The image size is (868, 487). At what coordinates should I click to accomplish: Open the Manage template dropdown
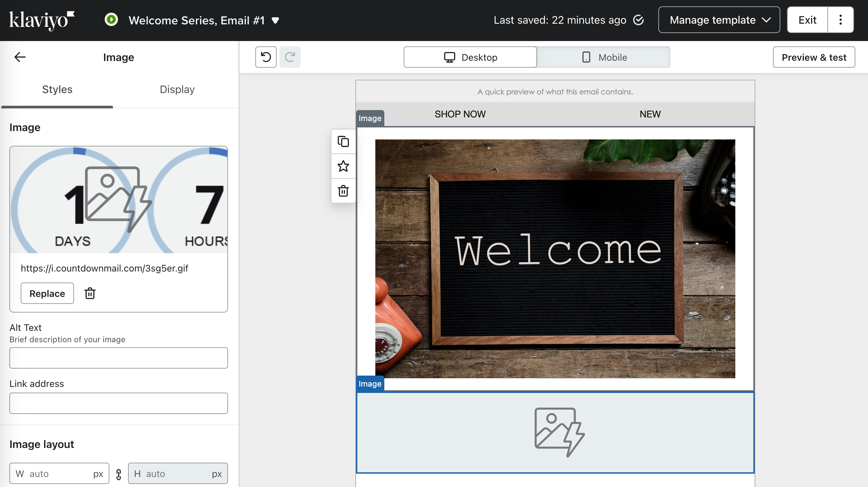719,20
